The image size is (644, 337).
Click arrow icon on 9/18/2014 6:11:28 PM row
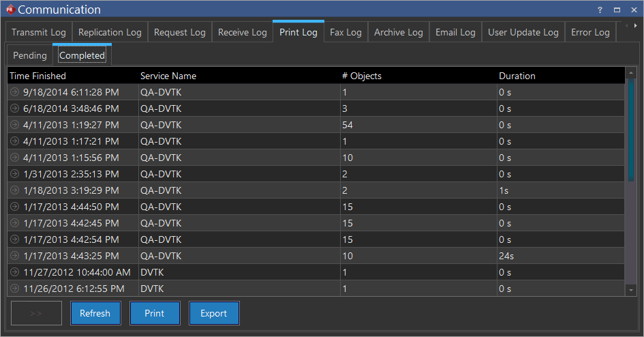pyautogui.click(x=15, y=92)
